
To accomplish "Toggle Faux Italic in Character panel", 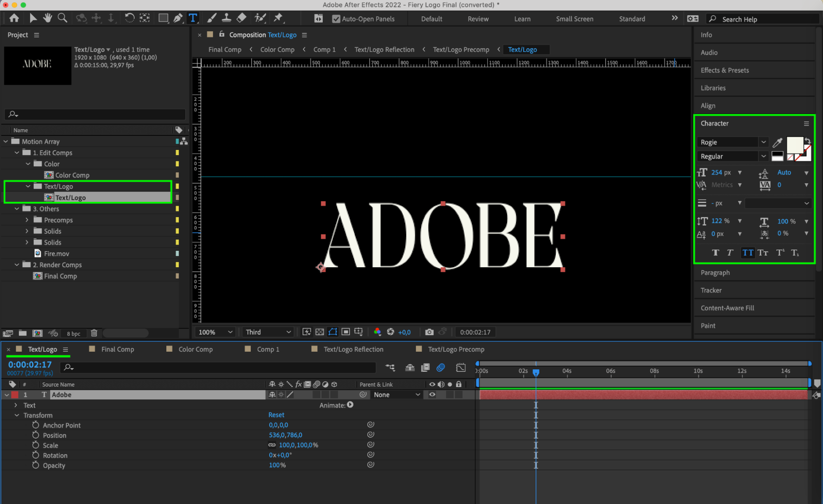I will (730, 253).
